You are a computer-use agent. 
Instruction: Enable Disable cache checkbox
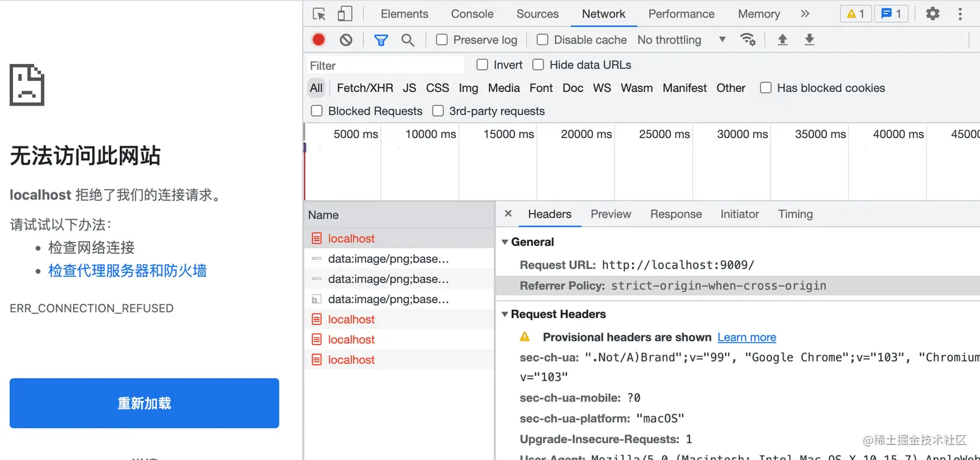tap(542, 40)
